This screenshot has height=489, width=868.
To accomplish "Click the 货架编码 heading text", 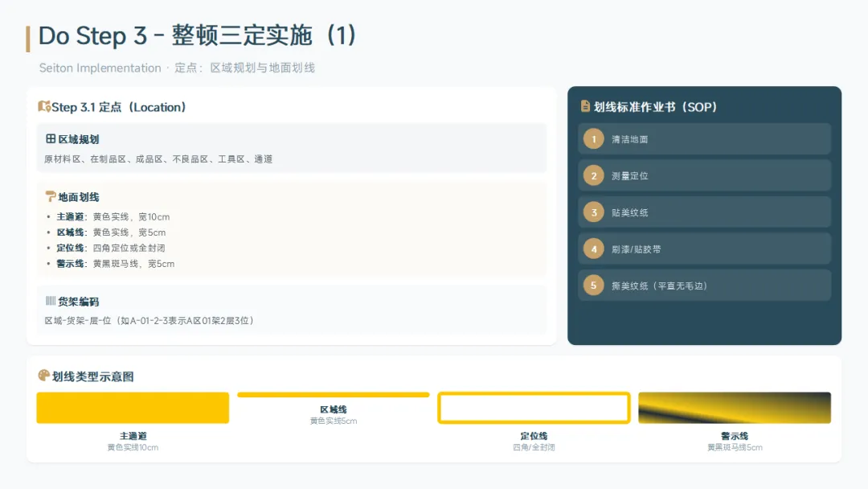I will tap(79, 302).
